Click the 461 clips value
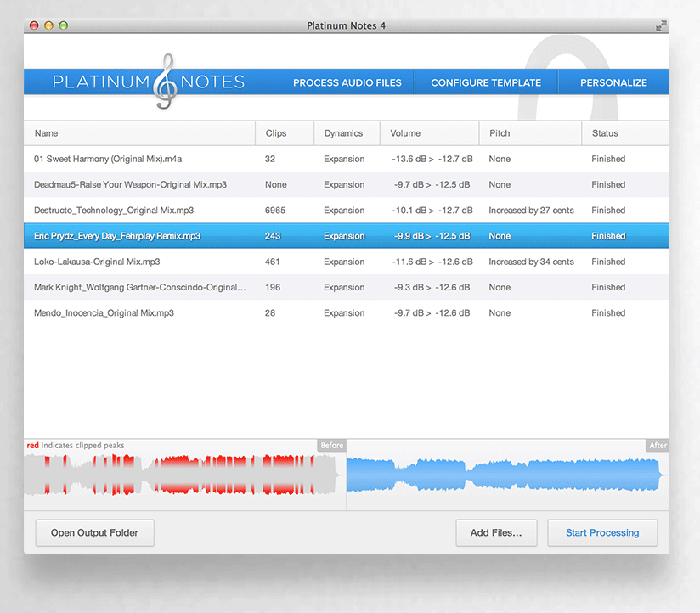The width and height of the screenshot is (700, 613). tap(273, 262)
